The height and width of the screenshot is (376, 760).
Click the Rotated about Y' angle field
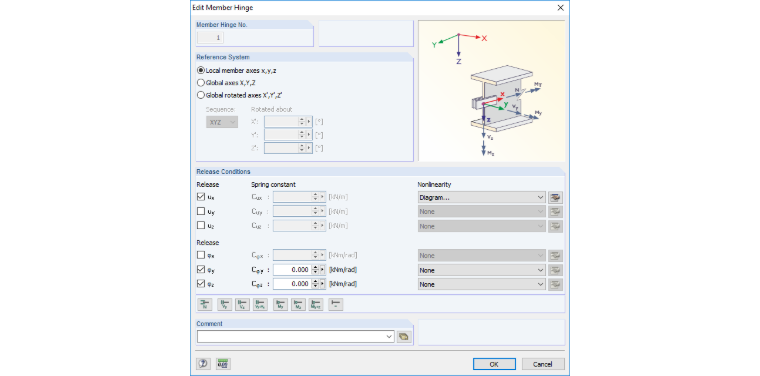pos(281,135)
